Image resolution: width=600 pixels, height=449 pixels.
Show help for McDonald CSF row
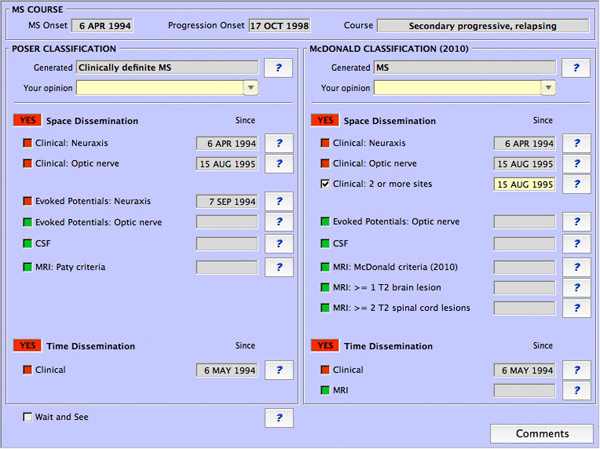point(577,244)
